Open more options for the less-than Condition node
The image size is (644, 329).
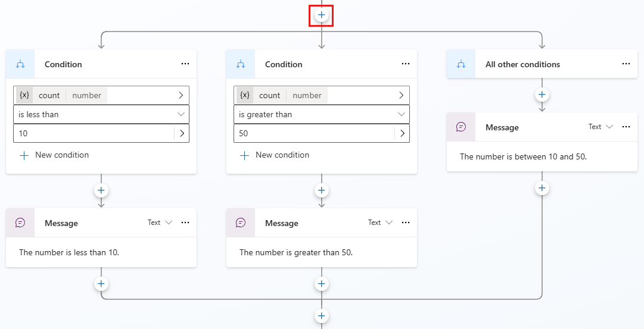185,64
